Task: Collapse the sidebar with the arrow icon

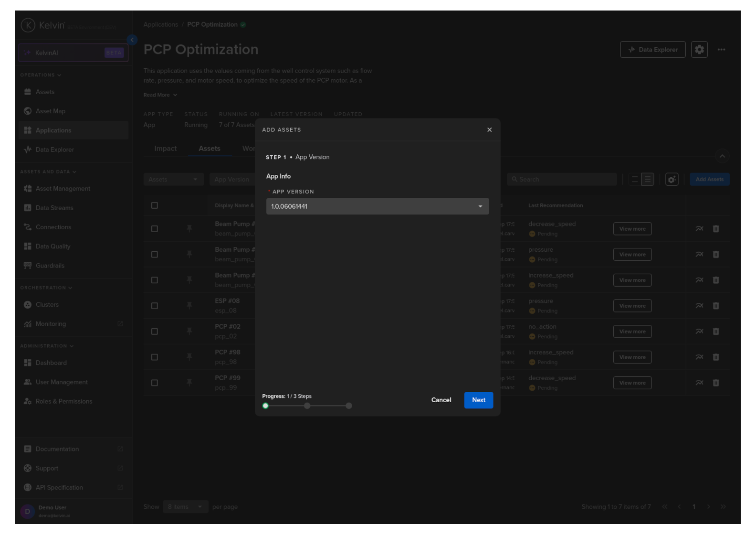Action: [x=132, y=40]
